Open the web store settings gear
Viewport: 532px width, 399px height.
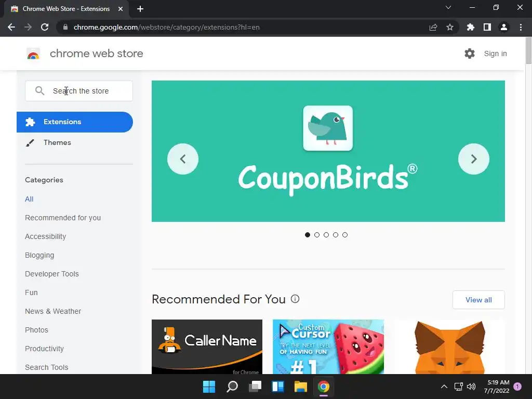click(470, 54)
